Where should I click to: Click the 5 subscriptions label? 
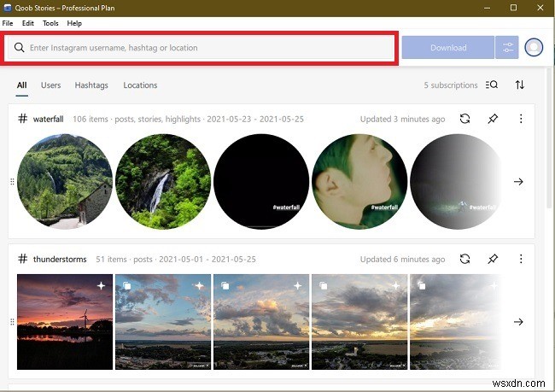click(x=451, y=85)
